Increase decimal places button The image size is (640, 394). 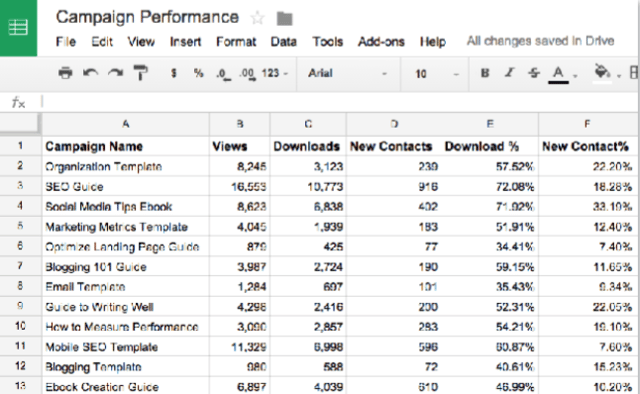pyautogui.click(x=248, y=74)
